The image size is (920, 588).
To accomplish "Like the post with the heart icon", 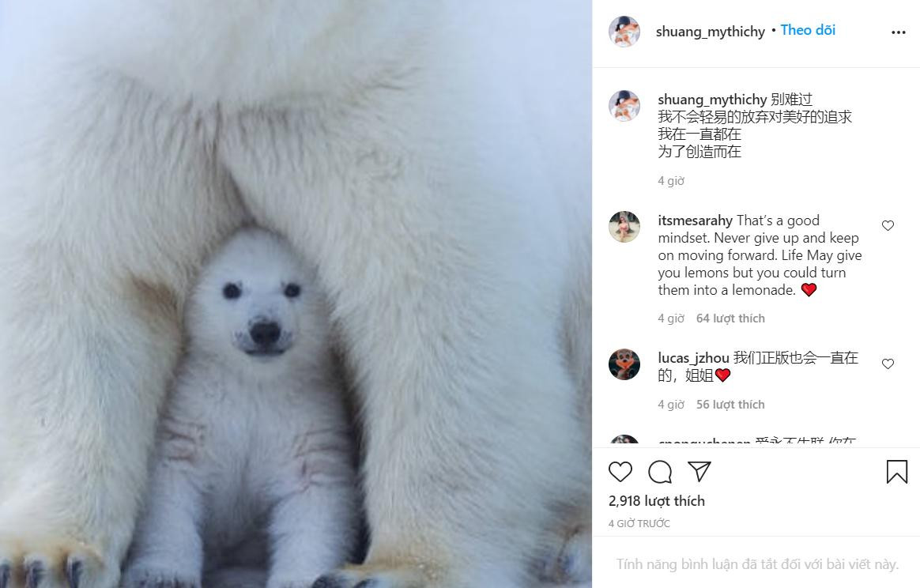I will [x=620, y=472].
